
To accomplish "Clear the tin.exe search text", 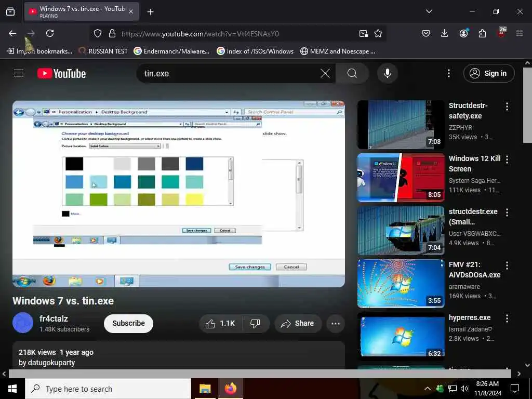I will click(325, 73).
